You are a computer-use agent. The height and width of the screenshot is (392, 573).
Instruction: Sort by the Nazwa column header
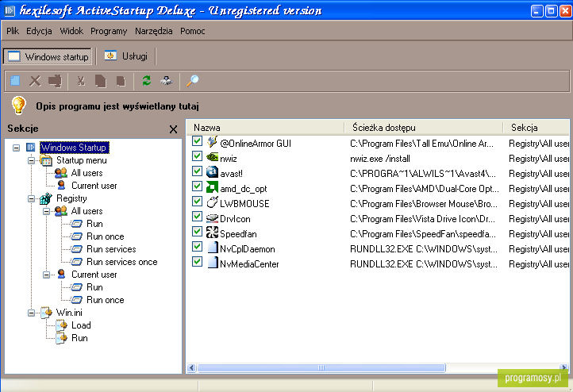pyautogui.click(x=267, y=128)
